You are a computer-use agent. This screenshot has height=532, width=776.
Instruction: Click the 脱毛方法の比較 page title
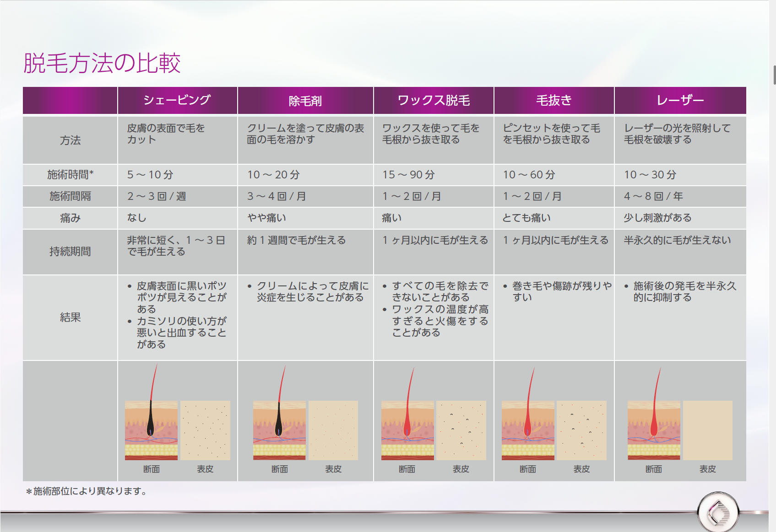click(x=102, y=63)
